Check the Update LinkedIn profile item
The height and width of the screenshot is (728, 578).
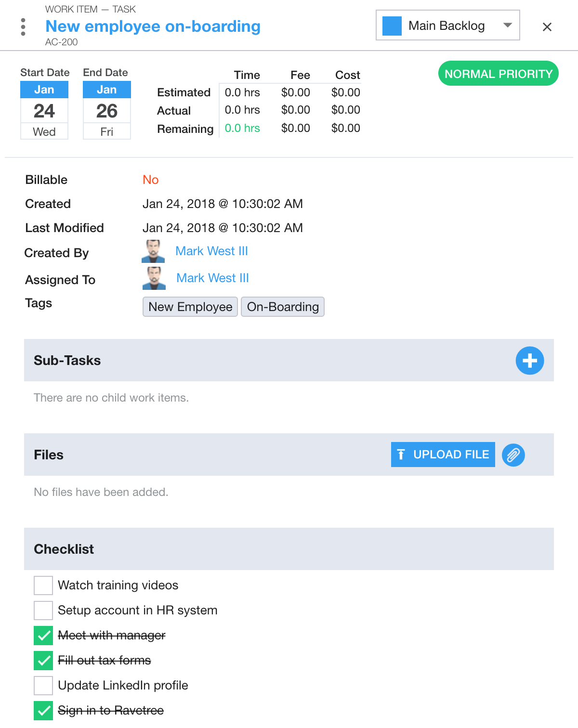coord(43,686)
